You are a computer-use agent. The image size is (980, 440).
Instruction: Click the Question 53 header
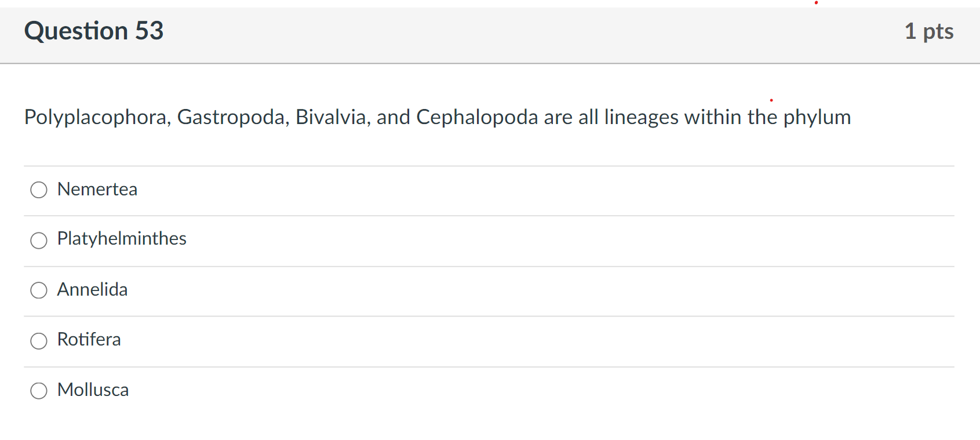(93, 31)
